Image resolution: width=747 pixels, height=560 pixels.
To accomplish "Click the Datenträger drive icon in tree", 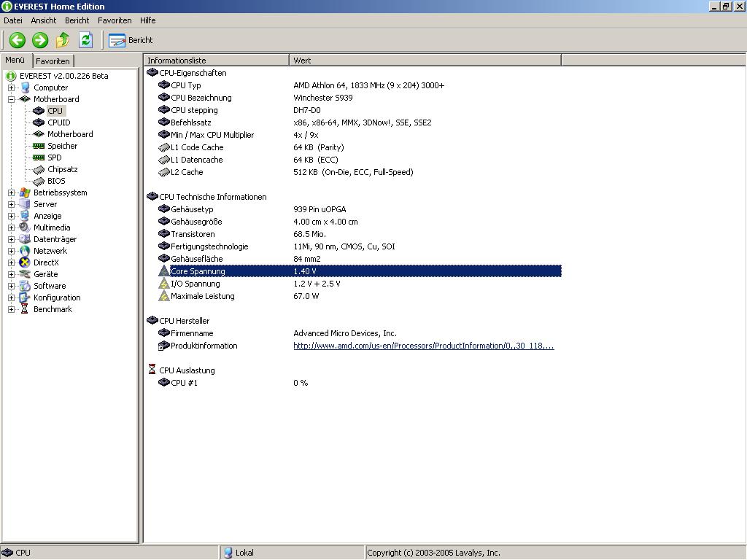I will [25, 239].
